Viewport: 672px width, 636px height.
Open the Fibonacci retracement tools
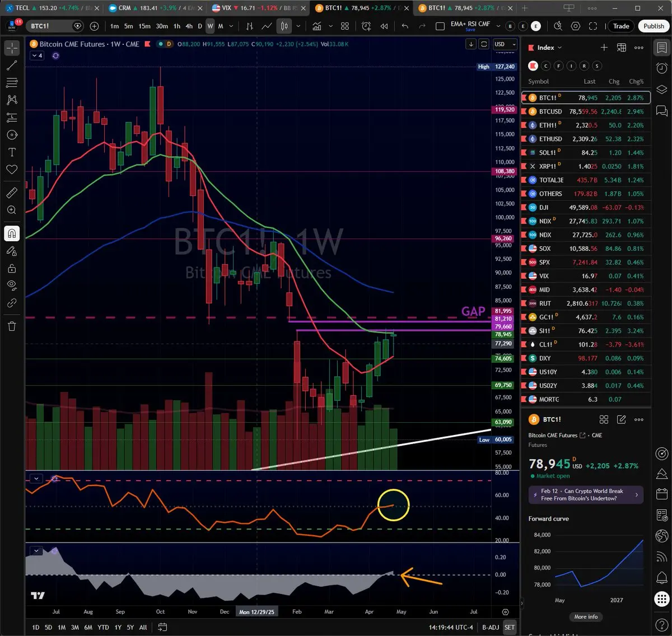12,83
